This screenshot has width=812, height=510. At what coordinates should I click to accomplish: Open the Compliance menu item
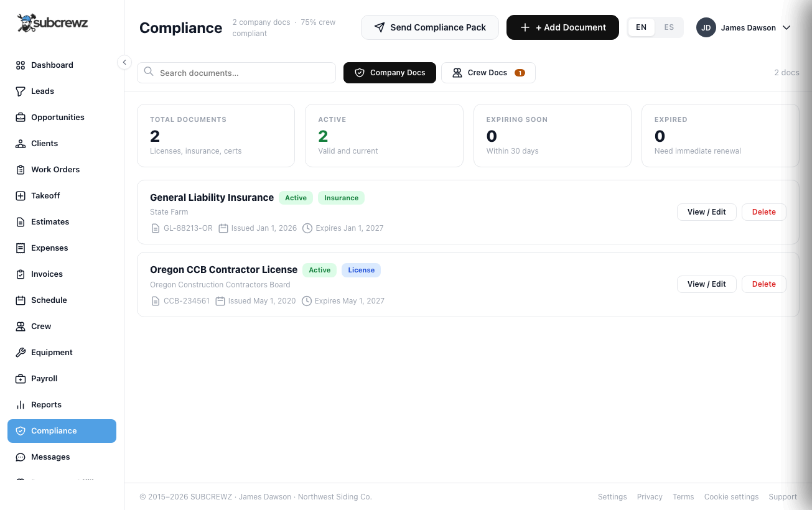pyautogui.click(x=62, y=431)
